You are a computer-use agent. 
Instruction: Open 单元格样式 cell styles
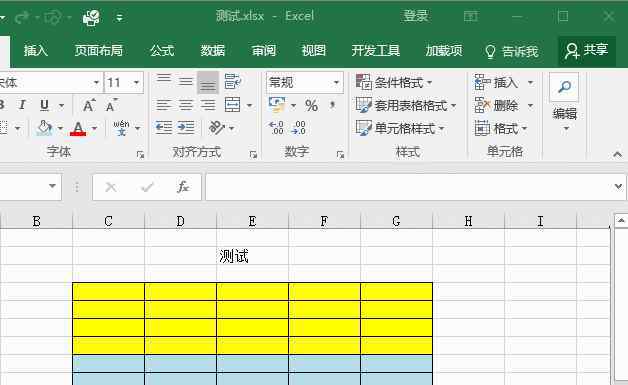point(400,128)
